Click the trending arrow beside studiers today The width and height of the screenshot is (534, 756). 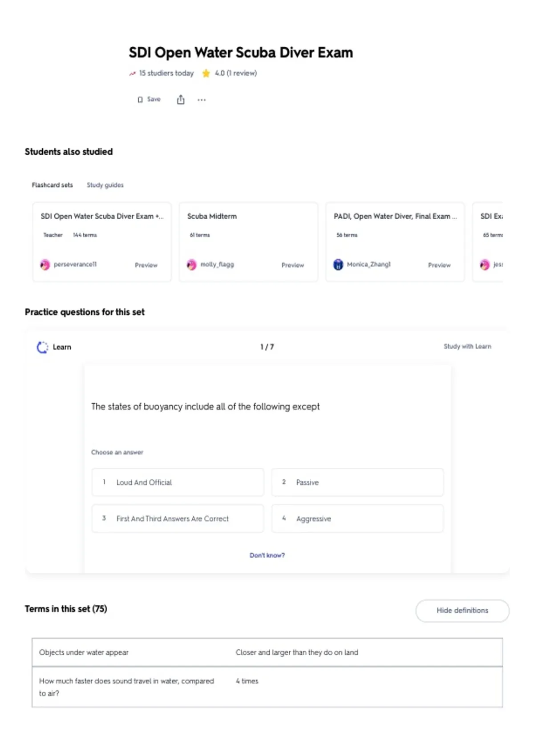(x=132, y=73)
